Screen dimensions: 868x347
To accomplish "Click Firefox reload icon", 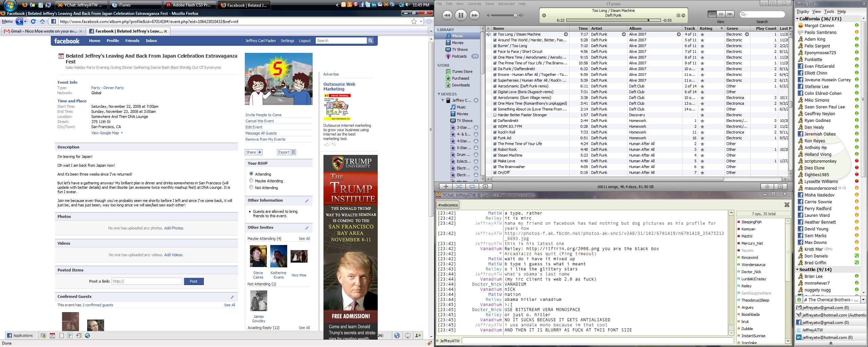I will [x=33, y=21].
